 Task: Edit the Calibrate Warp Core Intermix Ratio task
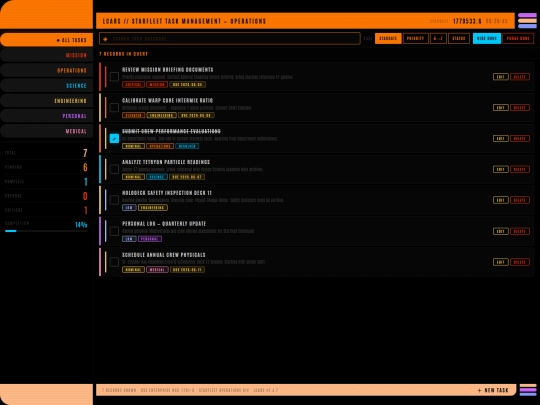[x=500, y=107]
